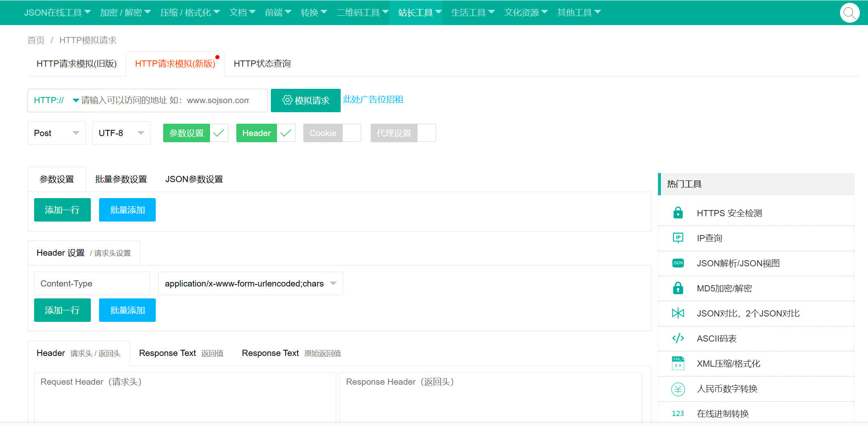Switch to the HTTP状态查询 tab
Screen dimensions: 868x425
point(262,64)
